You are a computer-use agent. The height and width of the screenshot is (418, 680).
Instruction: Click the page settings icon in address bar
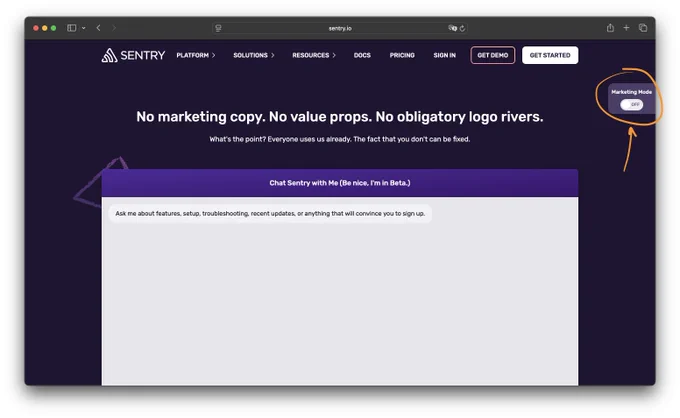click(218, 28)
